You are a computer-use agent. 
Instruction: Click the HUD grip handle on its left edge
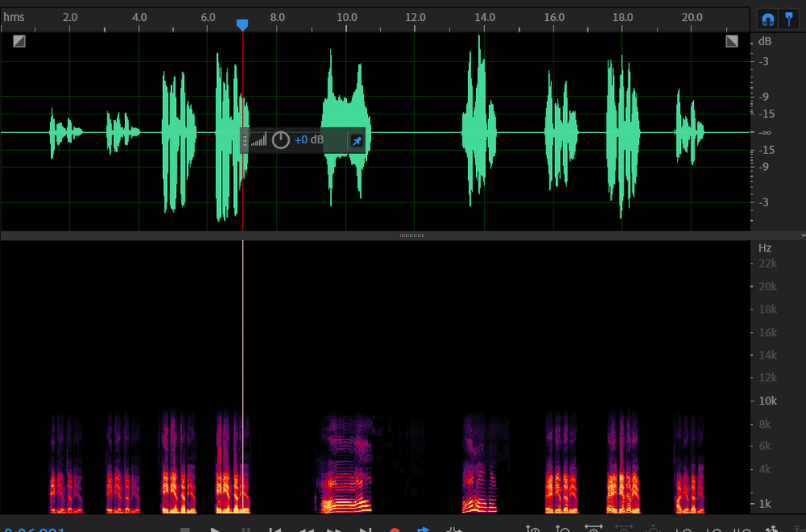[244, 140]
